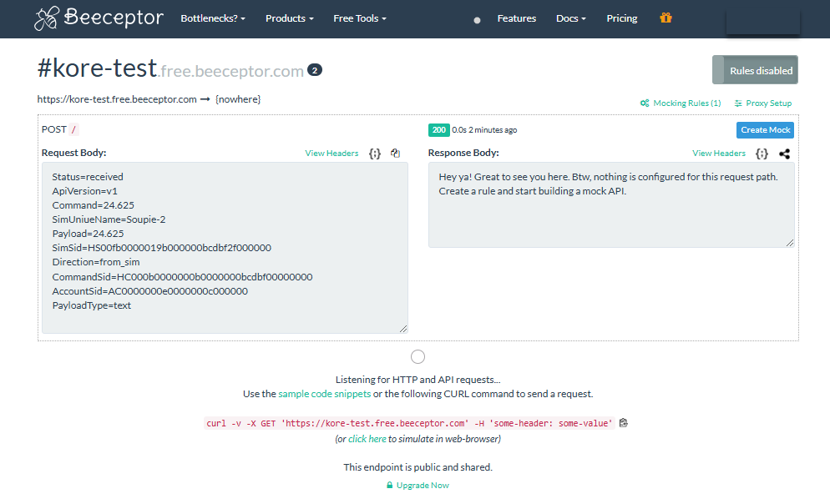Click the Beeceptor bee logo
Image resolution: width=830 pixels, height=504 pixels.
coord(48,18)
